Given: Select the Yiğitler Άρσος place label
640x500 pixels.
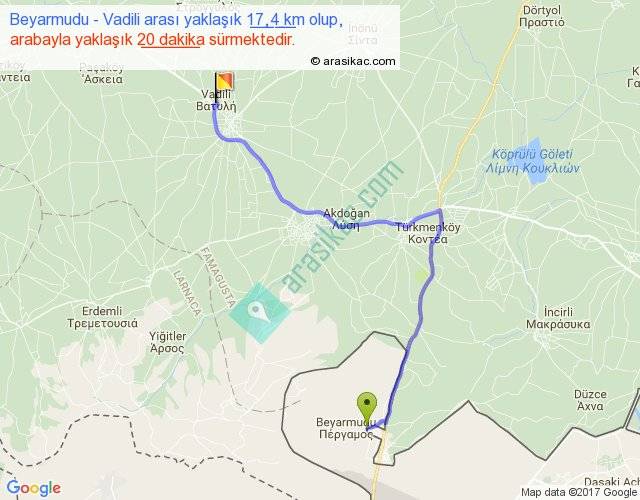Looking at the screenshot, I should click(167, 342).
